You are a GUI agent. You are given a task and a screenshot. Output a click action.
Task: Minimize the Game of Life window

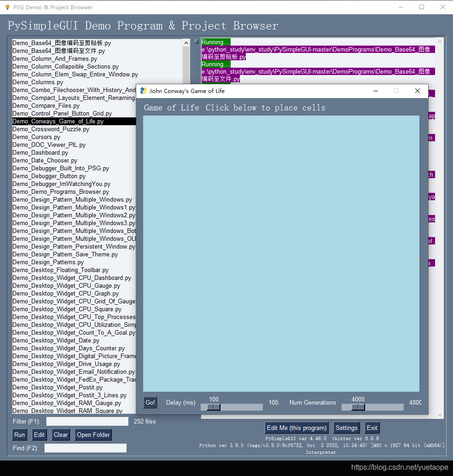tap(376, 91)
